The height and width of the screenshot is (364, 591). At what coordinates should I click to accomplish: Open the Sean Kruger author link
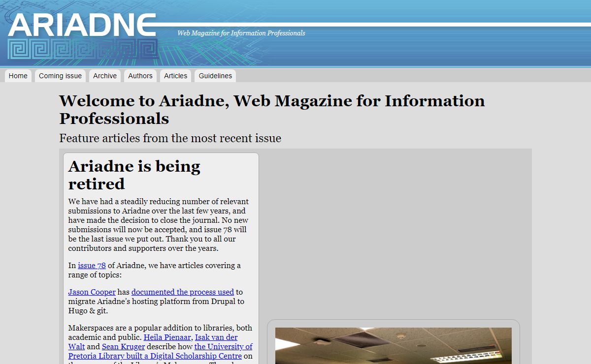click(x=123, y=346)
